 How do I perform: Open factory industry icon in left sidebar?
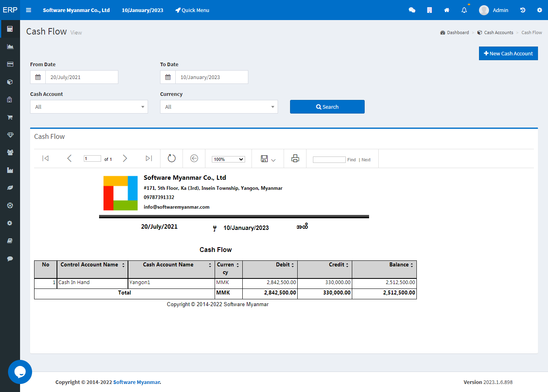(10, 170)
